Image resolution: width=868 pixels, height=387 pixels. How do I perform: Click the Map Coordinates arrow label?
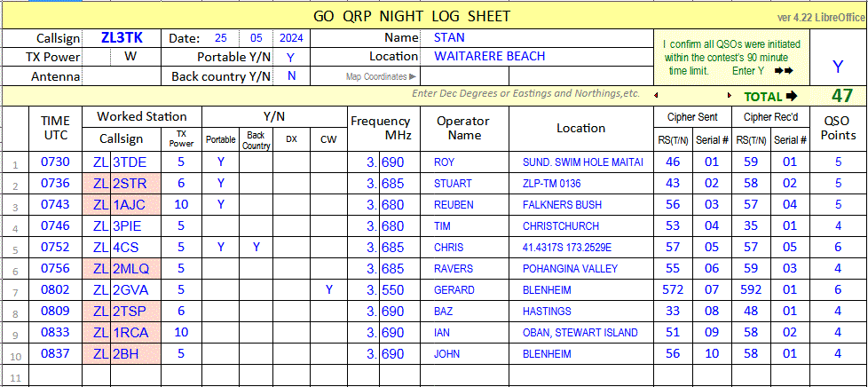click(382, 77)
